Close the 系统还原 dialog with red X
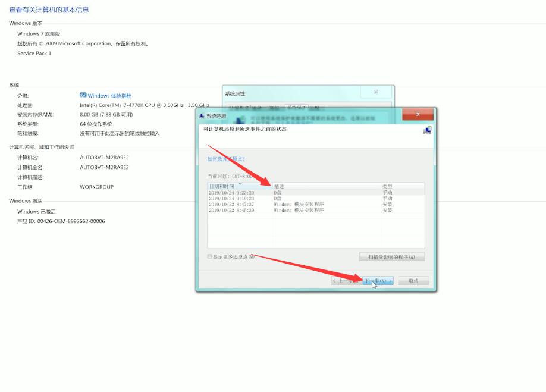The width and height of the screenshot is (546, 392). pyautogui.click(x=418, y=114)
